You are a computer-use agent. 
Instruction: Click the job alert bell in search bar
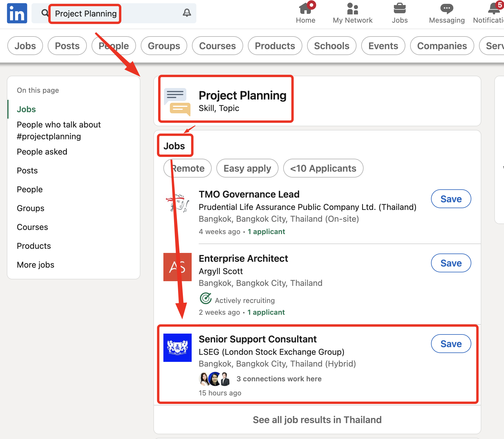pos(187,13)
